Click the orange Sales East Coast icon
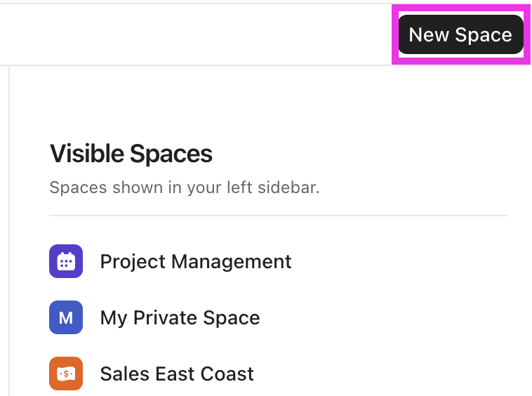Viewport: 532px width, 396px height. coord(66,374)
